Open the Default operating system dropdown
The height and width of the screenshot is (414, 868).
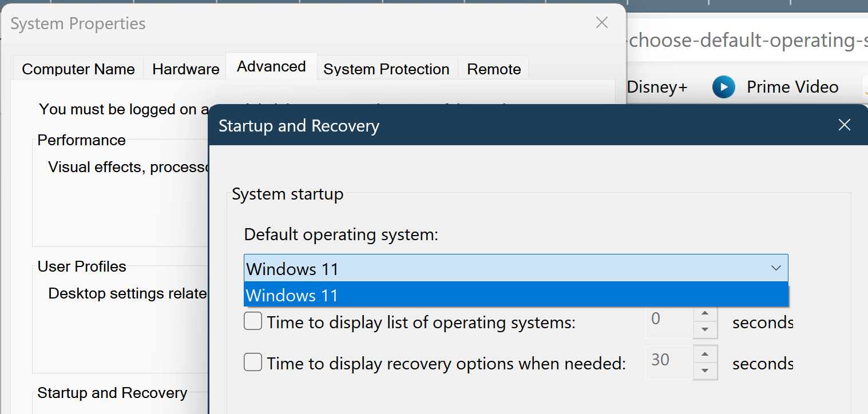click(515, 268)
